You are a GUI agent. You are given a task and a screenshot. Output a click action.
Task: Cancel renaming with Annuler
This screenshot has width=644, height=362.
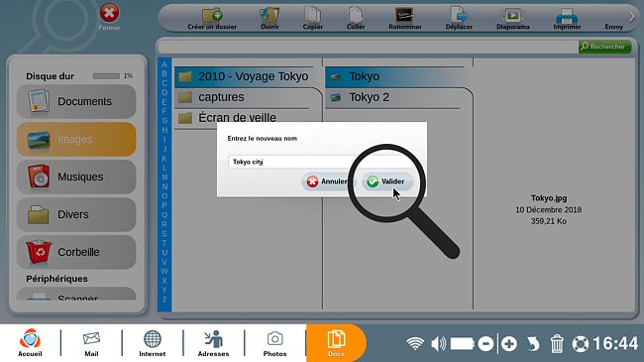[327, 181]
